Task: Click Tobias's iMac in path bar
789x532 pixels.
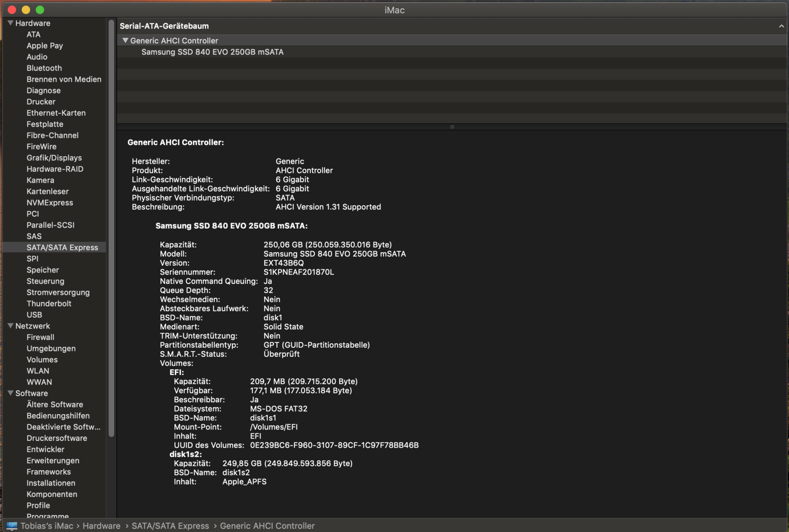Action: [47, 526]
